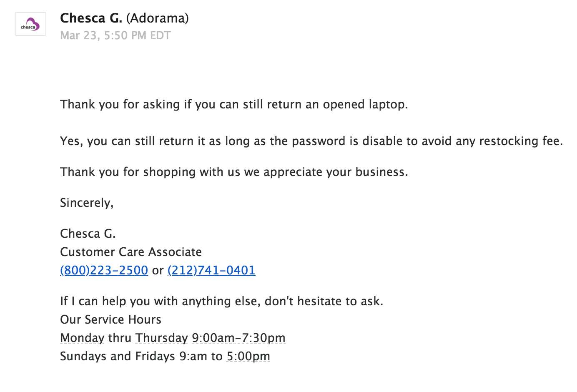Click the Our Service Hours heading
This screenshot has height=392, width=577.
pyautogui.click(x=111, y=319)
